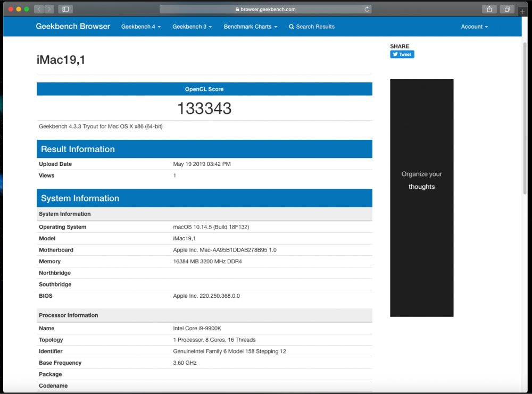This screenshot has height=394, width=532.
Task: Go to Geekbench Browser home link
Action: 73,26
